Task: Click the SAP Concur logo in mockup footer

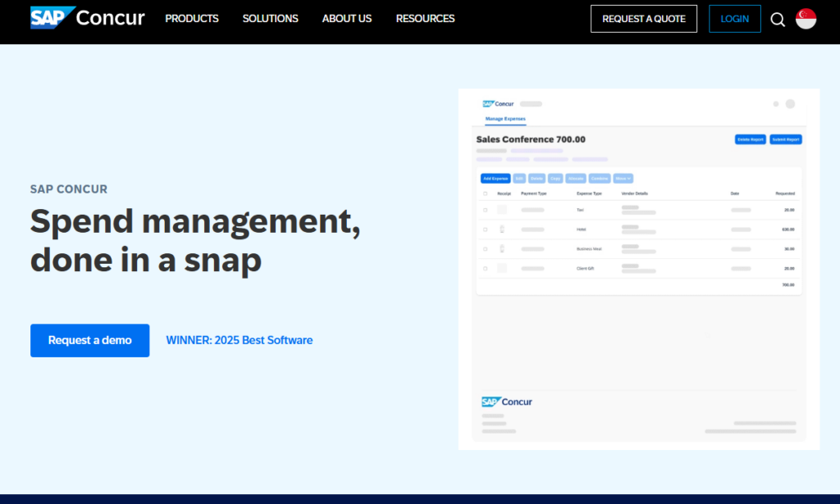Action: (x=507, y=402)
